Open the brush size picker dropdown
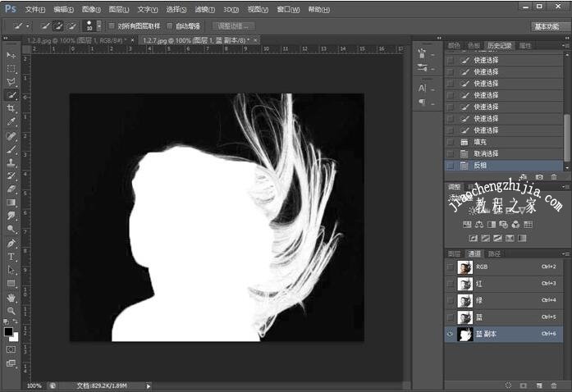 (x=99, y=26)
